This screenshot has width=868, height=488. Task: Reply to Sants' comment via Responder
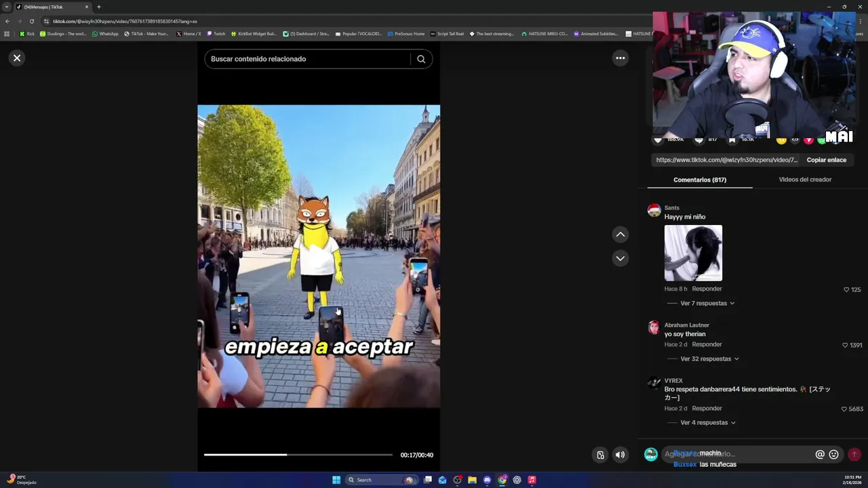tap(707, 289)
